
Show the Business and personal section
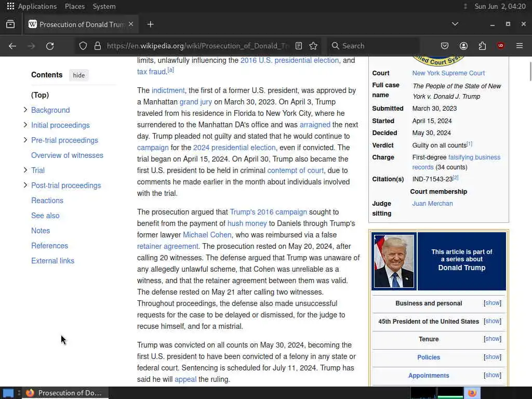[x=493, y=303]
